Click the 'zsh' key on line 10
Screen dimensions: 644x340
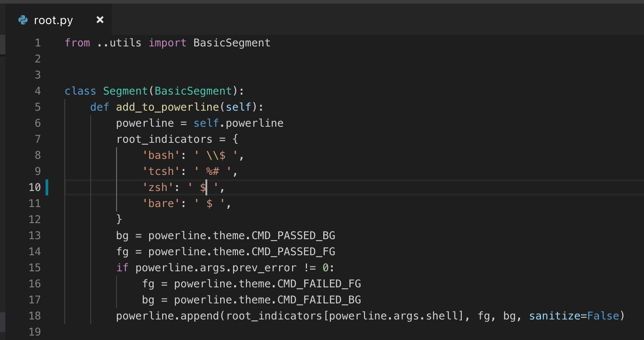pos(159,187)
